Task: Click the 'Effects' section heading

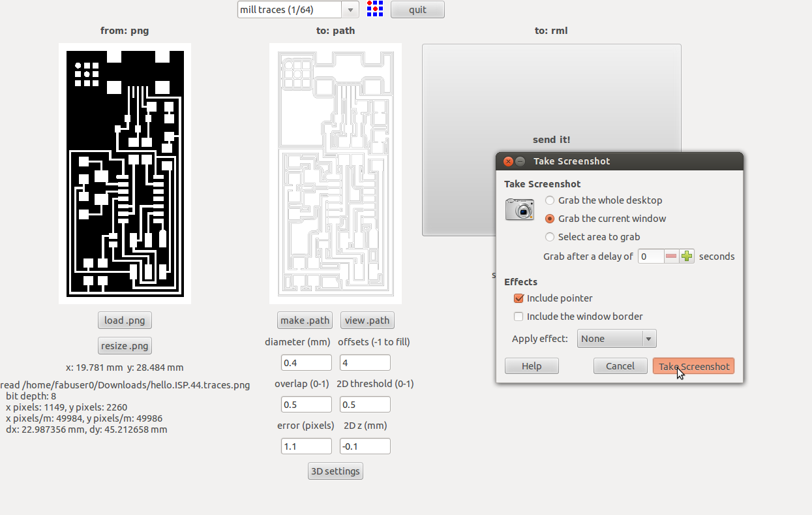Action: pos(520,282)
